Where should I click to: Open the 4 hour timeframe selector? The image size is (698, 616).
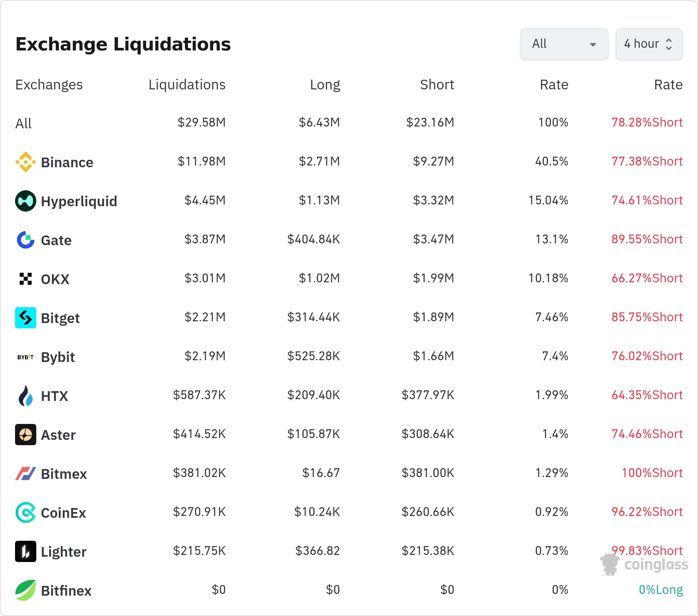(x=649, y=44)
